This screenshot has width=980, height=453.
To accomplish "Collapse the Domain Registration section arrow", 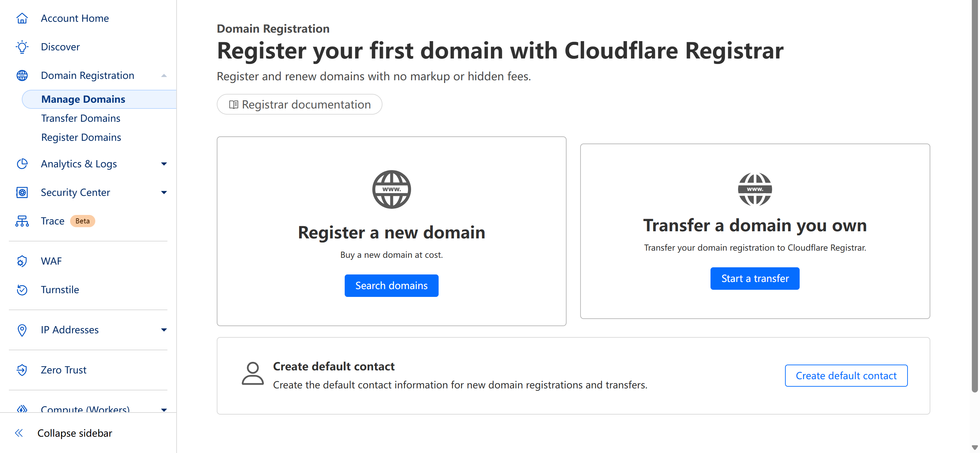I will (164, 75).
